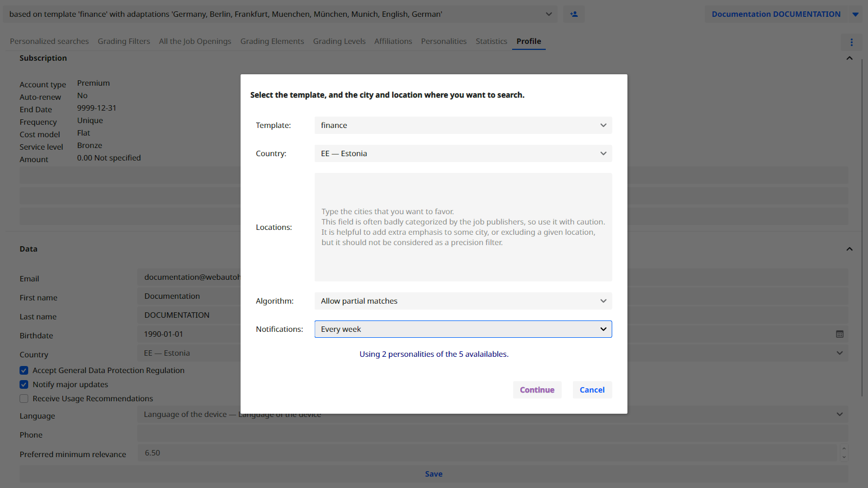868x488 pixels.
Task: Switch to the Grading Filters tab
Action: pos(124,41)
